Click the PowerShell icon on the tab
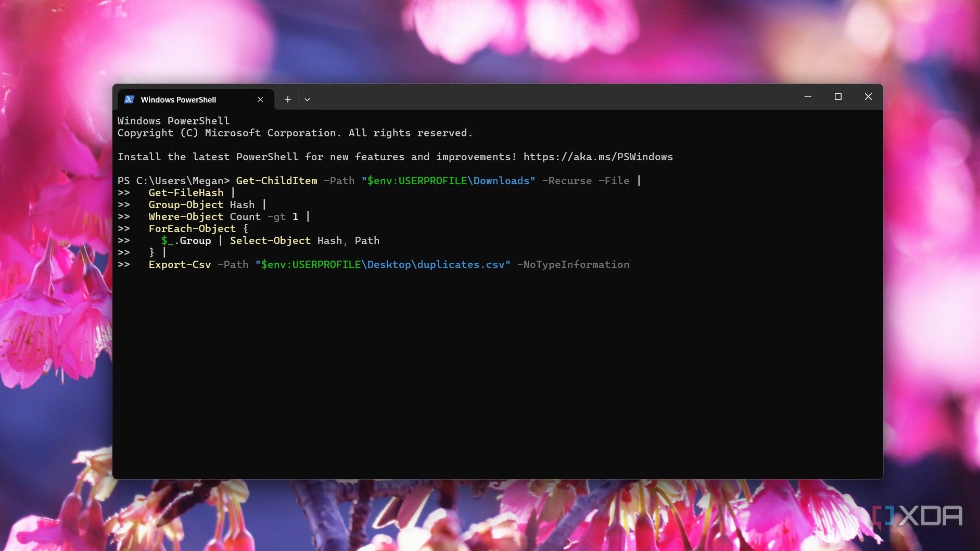 [129, 99]
